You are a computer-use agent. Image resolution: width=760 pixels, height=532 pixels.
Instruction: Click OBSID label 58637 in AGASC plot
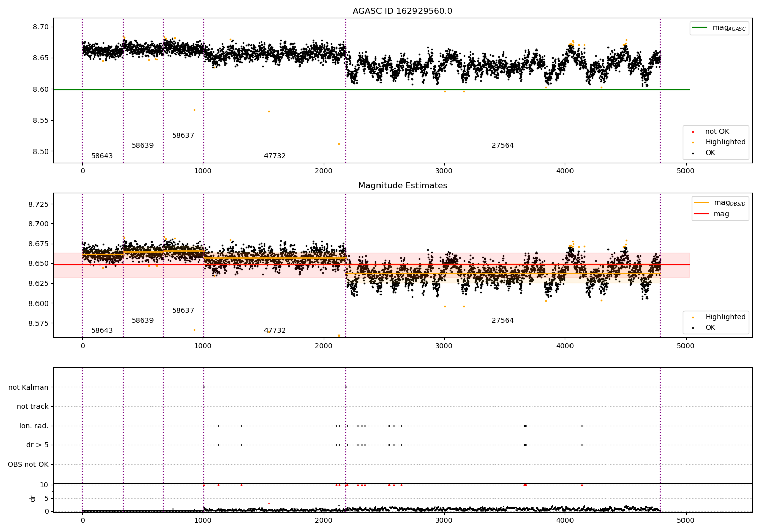click(x=183, y=136)
